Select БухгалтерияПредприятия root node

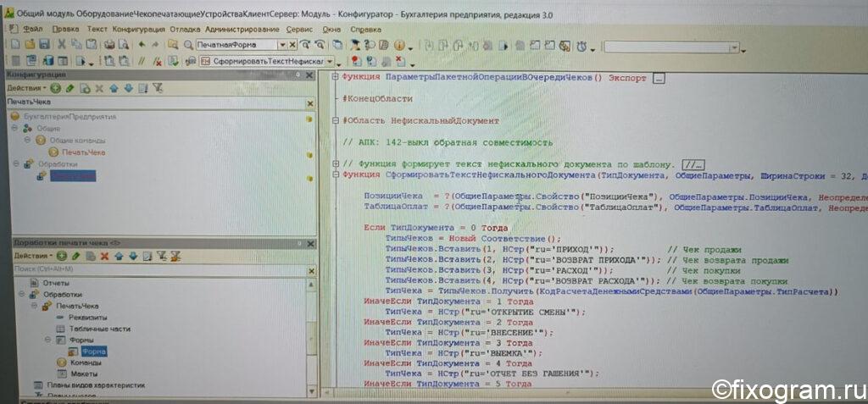70,117
